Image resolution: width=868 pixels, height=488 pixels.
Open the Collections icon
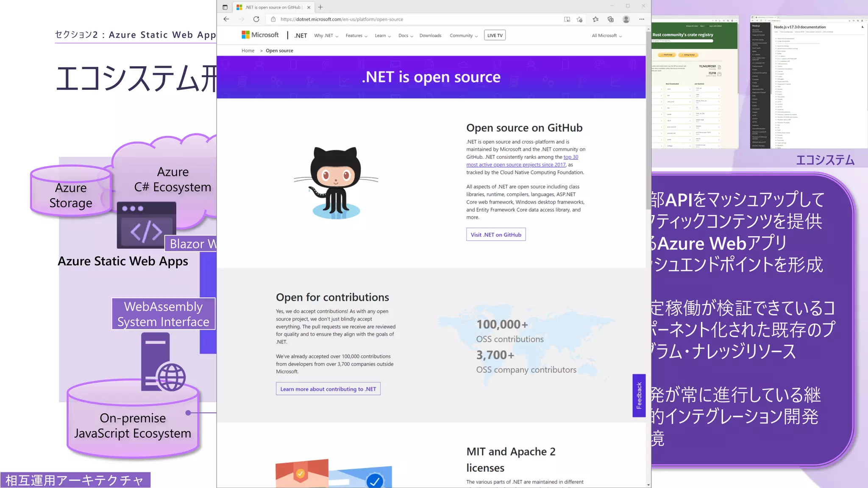(x=611, y=19)
